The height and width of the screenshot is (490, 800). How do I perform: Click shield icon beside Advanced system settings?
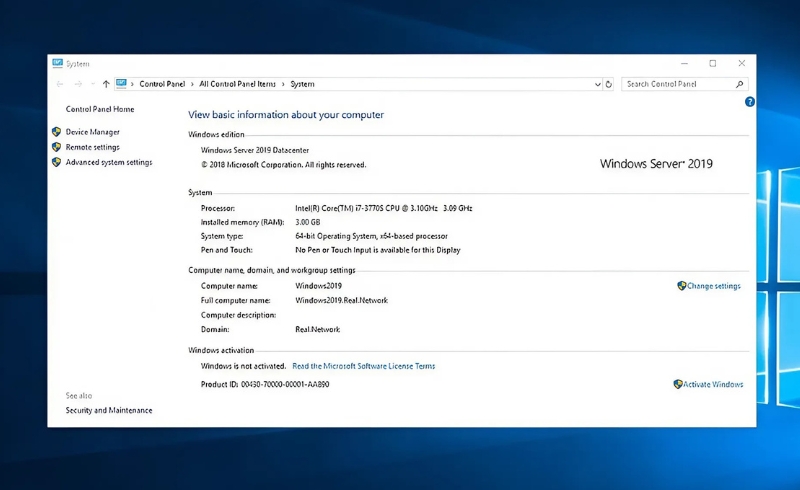click(57, 162)
